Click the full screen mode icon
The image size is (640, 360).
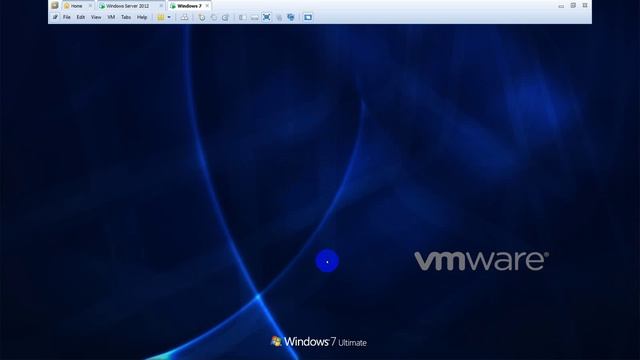coord(267,17)
